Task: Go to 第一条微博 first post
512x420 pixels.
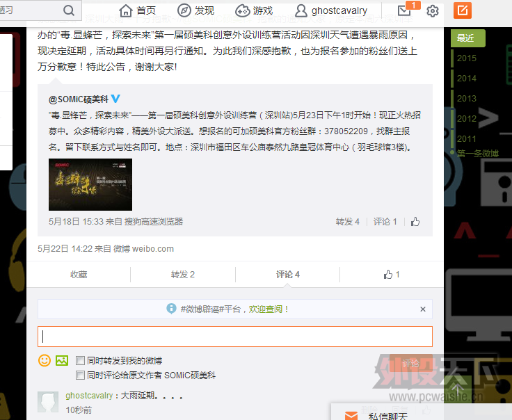Action: click(478, 154)
